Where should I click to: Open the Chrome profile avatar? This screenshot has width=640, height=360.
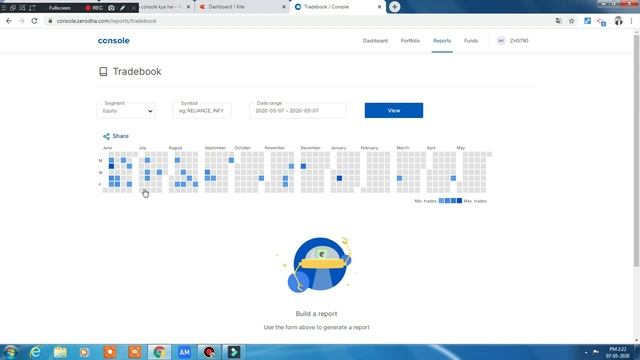tap(618, 21)
